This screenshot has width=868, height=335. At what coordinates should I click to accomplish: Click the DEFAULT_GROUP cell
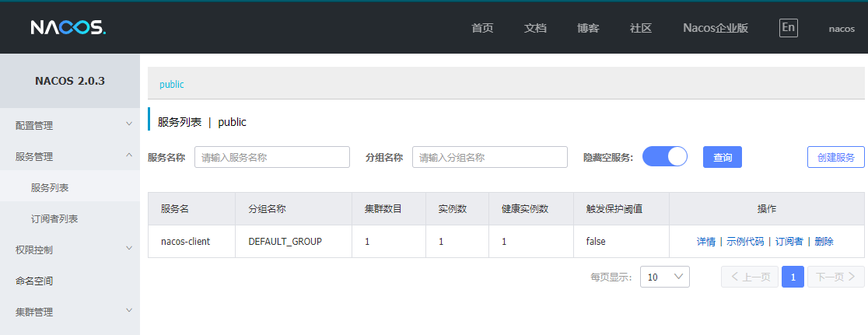pos(293,242)
